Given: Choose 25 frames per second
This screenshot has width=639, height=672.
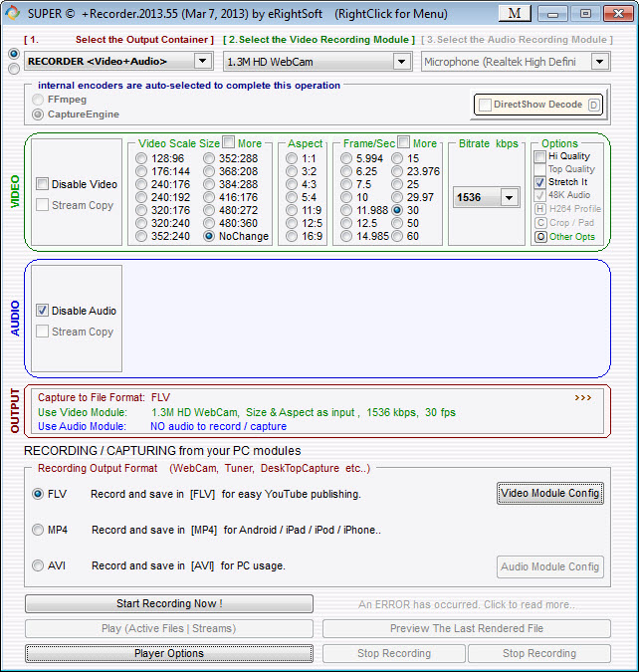Looking at the screenshot, I should coord(397,184).
